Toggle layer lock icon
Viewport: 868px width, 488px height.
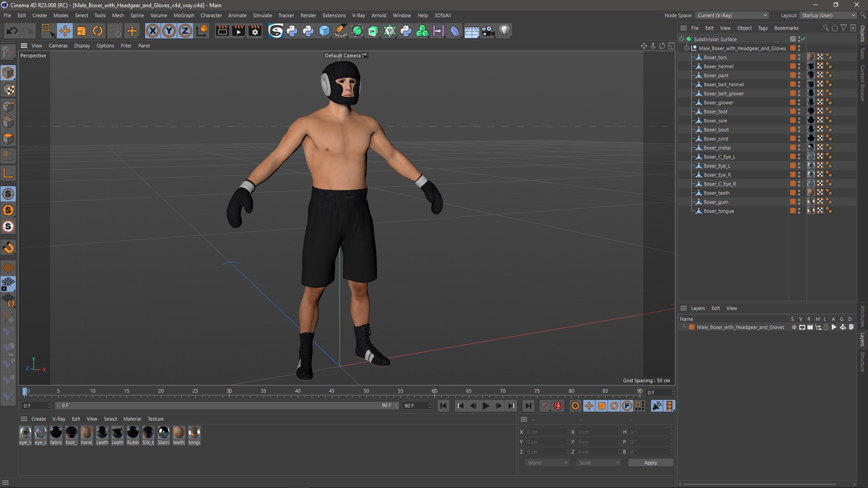click(x=826, y=327)
